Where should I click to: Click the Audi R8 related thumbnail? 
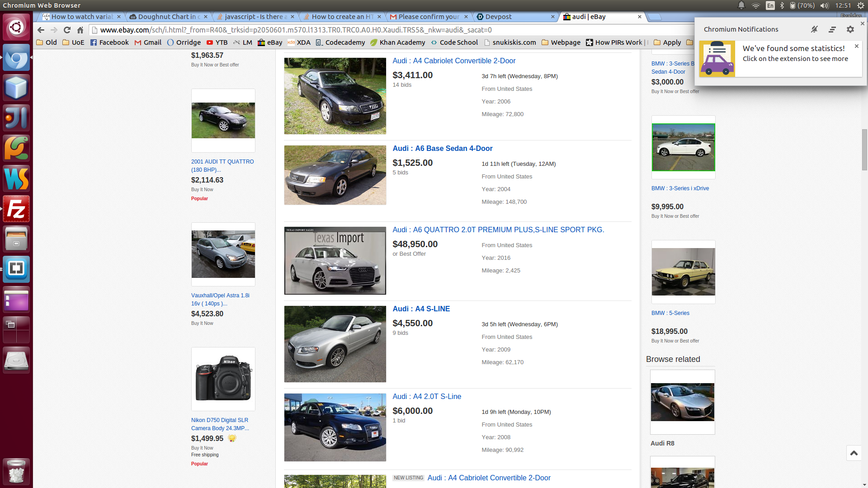coord(682,402)
